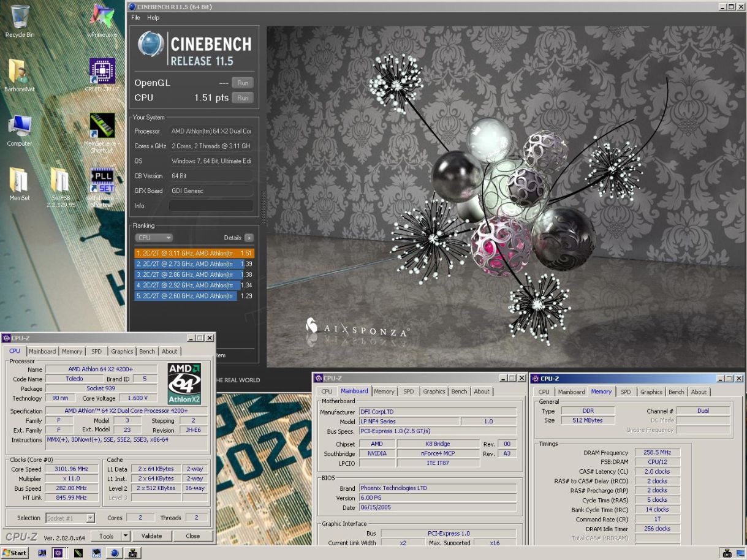The image size is (747, 560).
Task: Click the Bus Speed value 282.00 MHz
Action: tap(72, 488)
